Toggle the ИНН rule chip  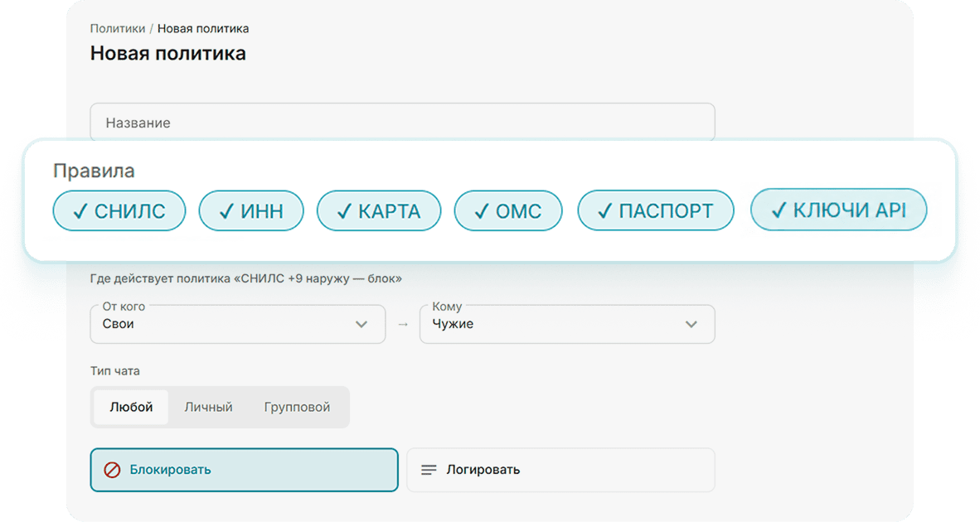(251, 211)
